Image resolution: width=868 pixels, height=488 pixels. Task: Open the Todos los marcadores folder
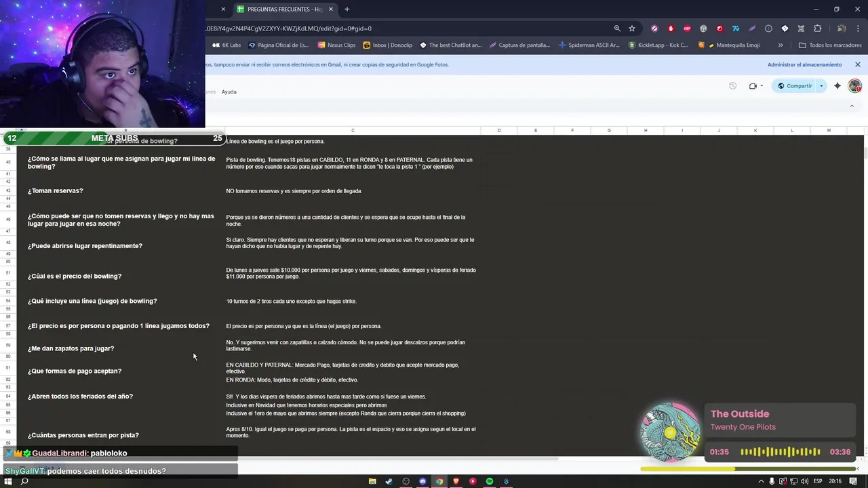tap(830, 45)
